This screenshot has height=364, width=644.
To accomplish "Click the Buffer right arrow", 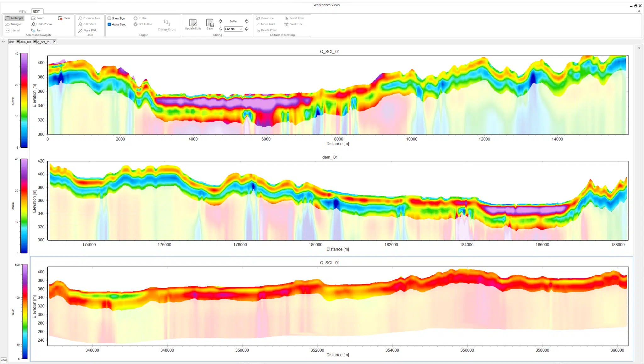I will pos(247,21).
